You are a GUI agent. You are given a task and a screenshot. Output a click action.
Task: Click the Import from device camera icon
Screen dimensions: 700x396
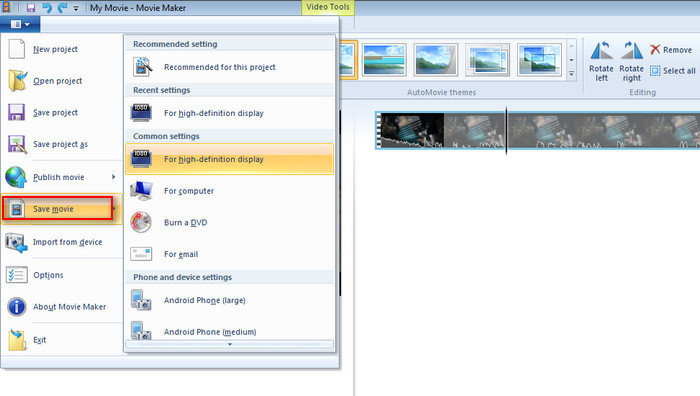(17, 242)
